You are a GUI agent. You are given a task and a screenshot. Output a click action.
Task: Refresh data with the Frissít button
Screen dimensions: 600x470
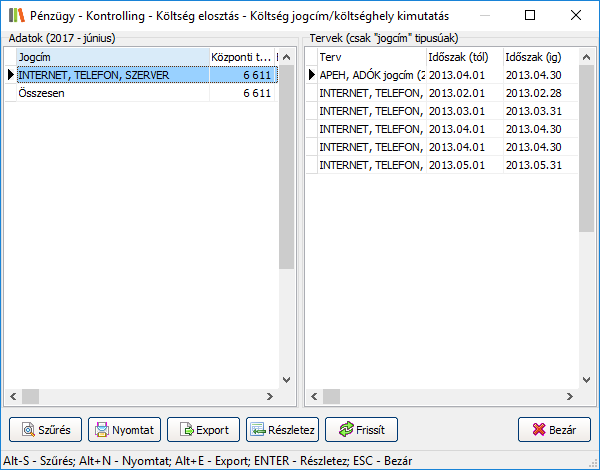(x=361, y=430)
